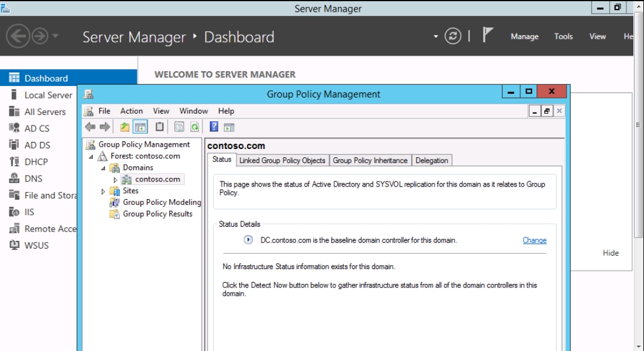Viewport: 644px width, 351px height.
Task: Toggle the Show/Hide Action Pane toolbar icon
Action: click(x=229, y=128)
